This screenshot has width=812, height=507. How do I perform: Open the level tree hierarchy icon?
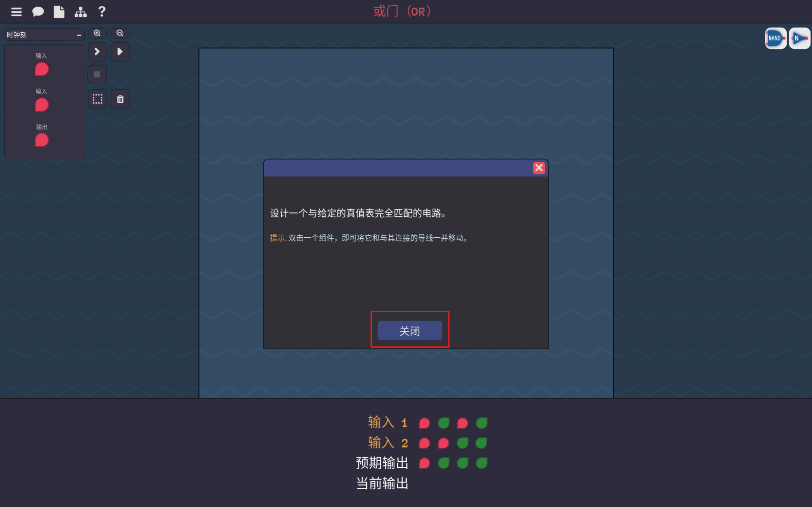click(x=81, y=12)
